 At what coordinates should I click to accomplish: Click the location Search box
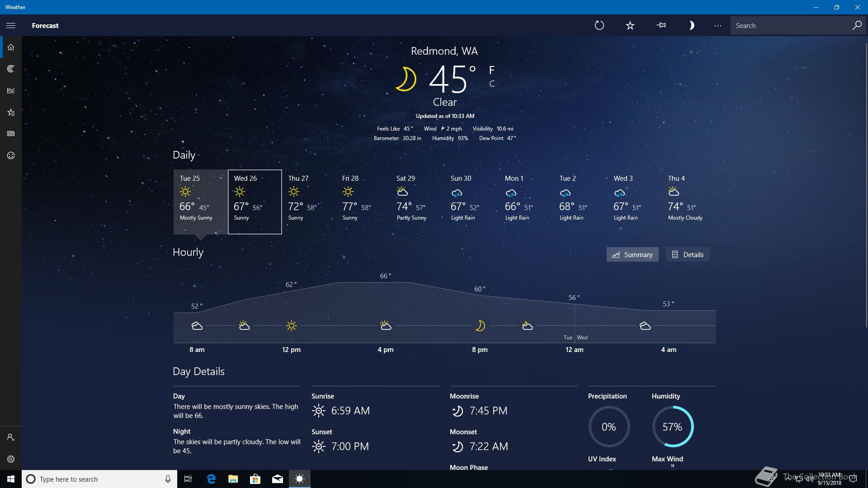click(791, 25)
